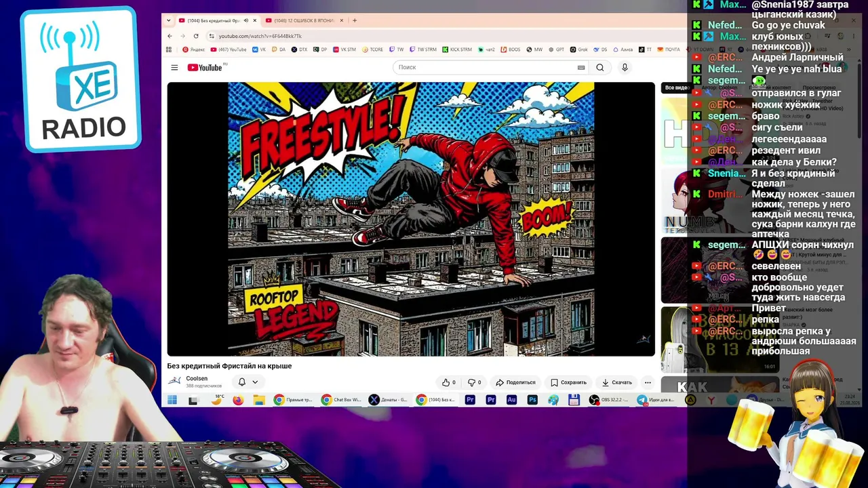The height and width of the screenshot is (488, 868).
Task: Open Adobe Photoshop from the taskbar
Action: pyautogui.click(x=532, y=400)
